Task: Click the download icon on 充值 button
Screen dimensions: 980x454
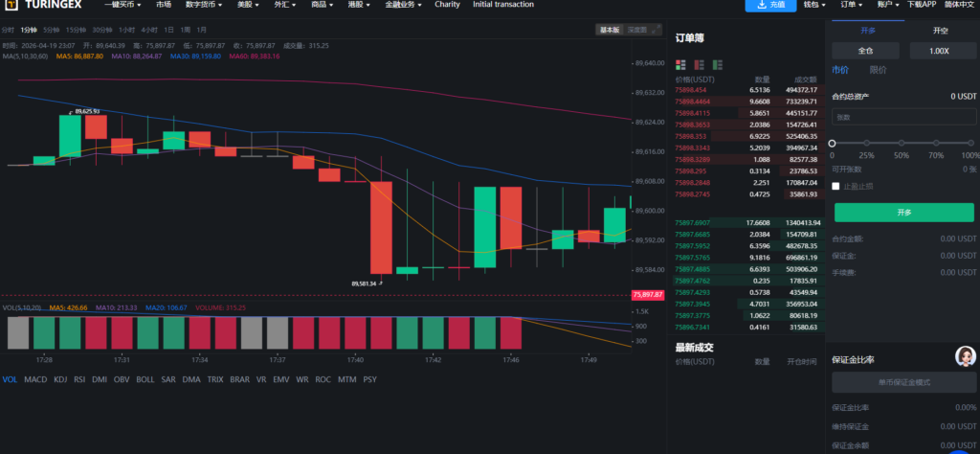Action: [760, 5]
